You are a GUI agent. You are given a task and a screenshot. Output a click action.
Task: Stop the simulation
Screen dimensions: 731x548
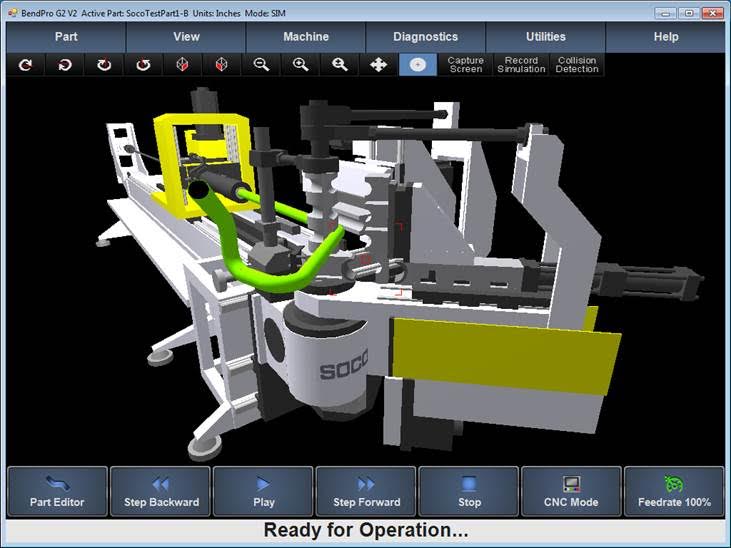[469, 492]
